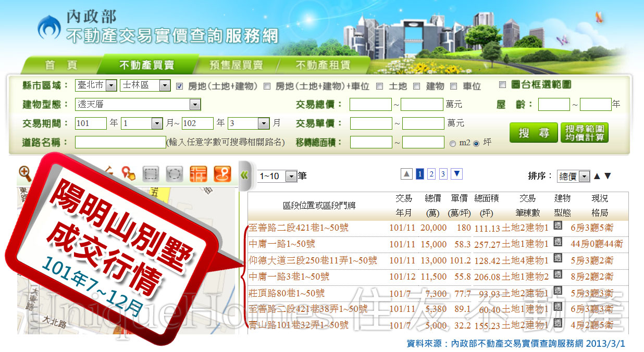The height and width of the screenshot is (352, 644).
Task: Uncheck 房地(土地+建物) checkbox
Action: coord(180,86)
